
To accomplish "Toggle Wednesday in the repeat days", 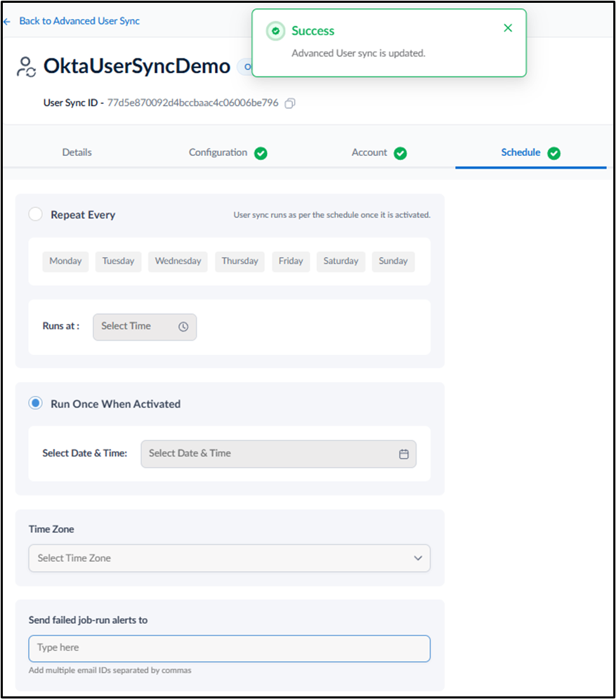I will 178,261.
